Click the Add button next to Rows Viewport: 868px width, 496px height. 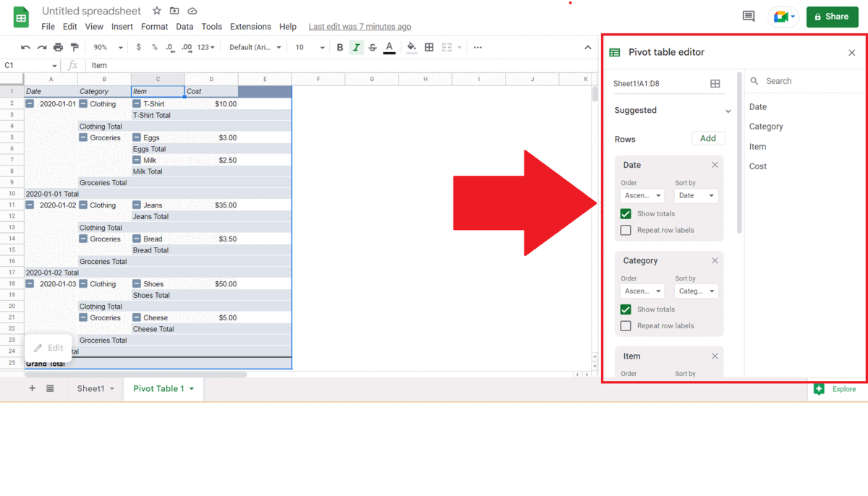(x=708, y=138)
